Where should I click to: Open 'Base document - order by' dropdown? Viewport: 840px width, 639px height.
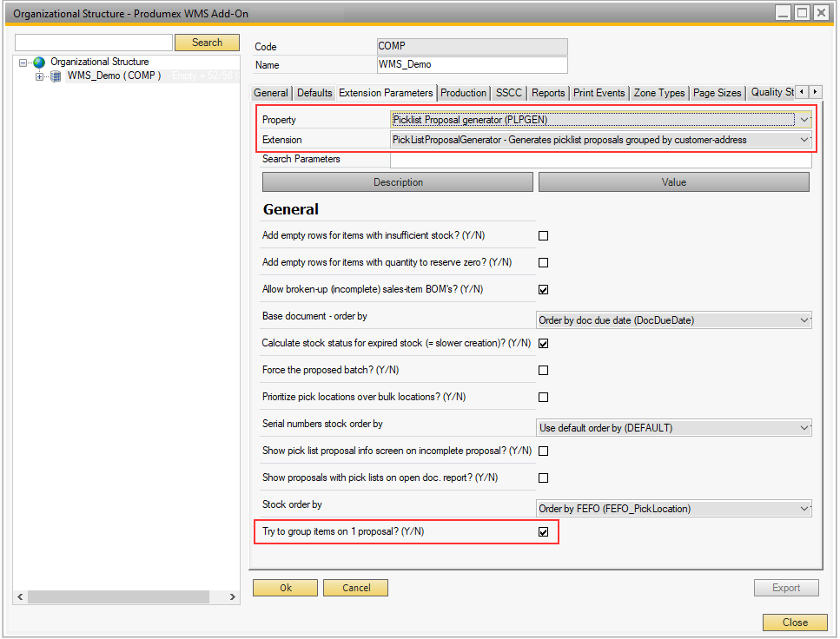point(804,320)
